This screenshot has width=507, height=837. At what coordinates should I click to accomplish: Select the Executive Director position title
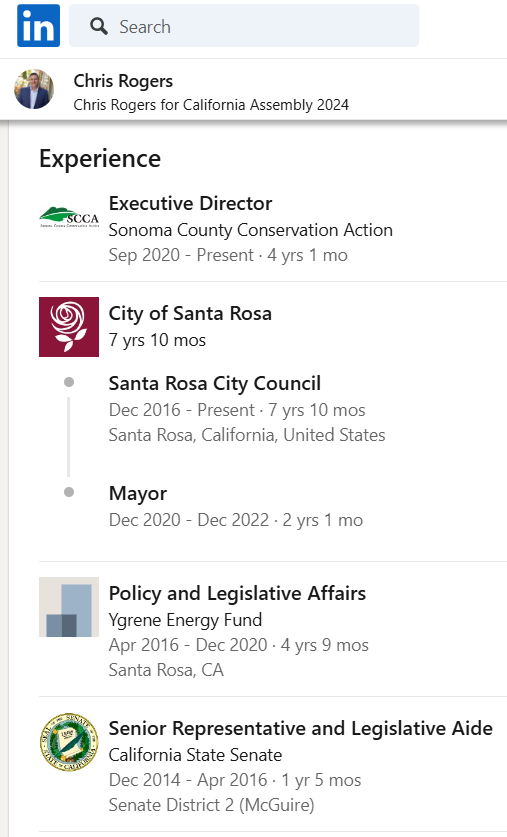(191, 203)
